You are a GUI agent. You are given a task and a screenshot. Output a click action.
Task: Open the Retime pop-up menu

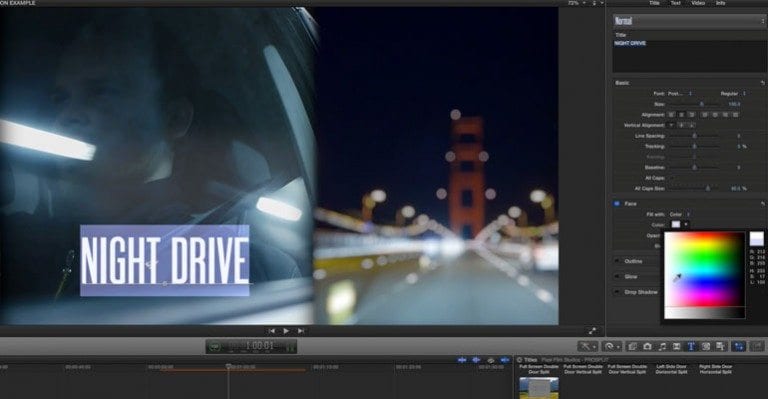611,347
